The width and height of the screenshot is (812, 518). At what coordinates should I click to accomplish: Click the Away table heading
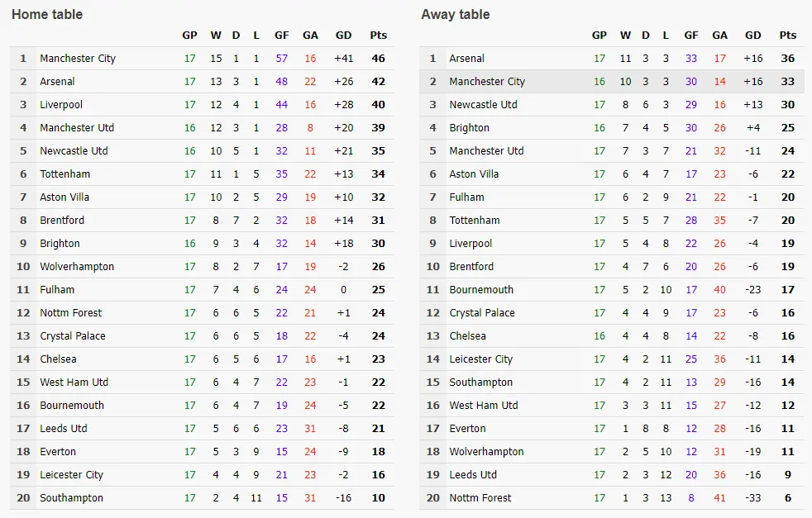tap(456, 14)
